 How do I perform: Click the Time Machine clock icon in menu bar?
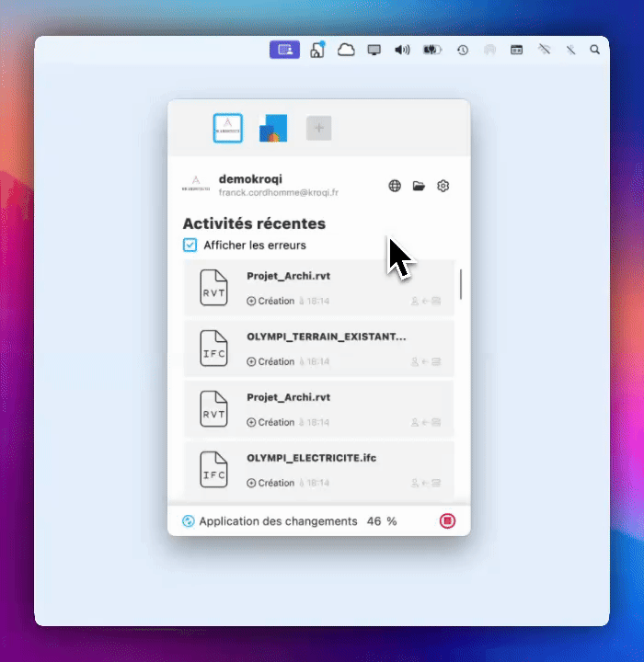click(x=462, y=50)
